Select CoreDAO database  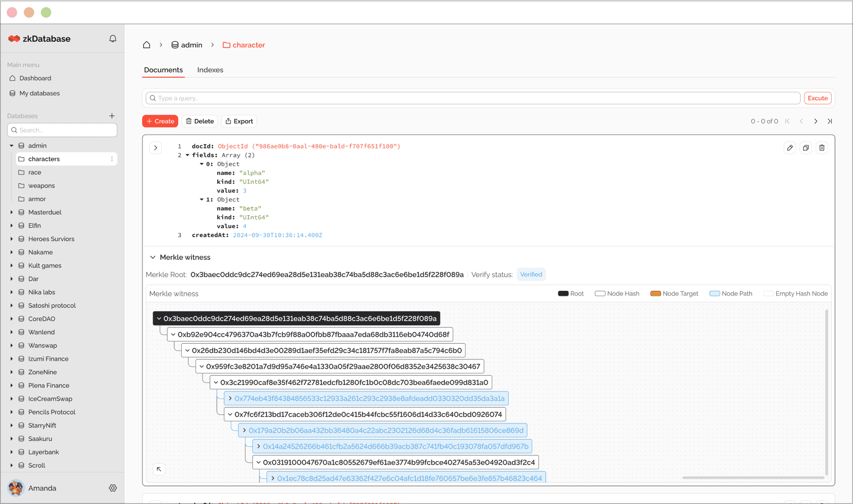coord(42,319)
